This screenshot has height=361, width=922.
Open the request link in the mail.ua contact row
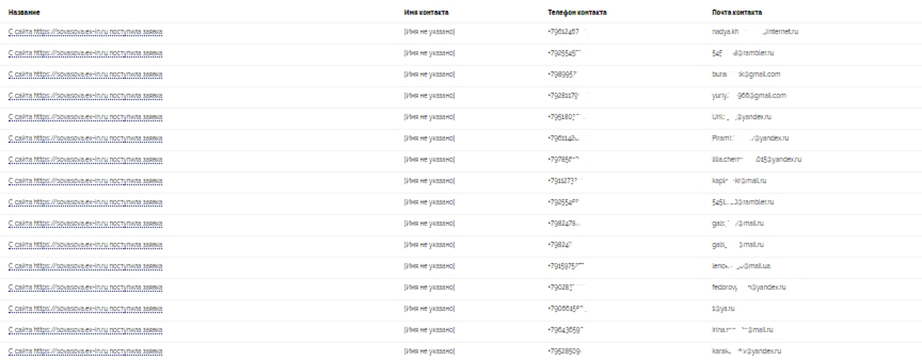[85, 266]
